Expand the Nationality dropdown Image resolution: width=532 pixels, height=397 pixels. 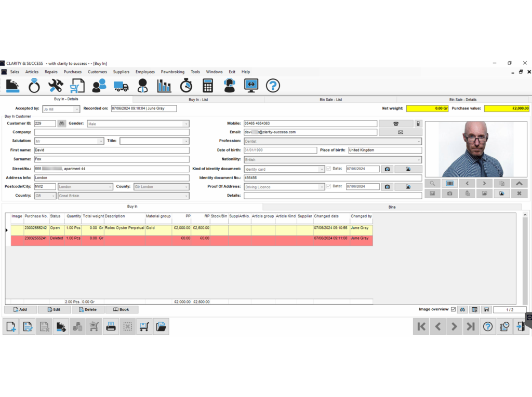click(x=419, y=159)
